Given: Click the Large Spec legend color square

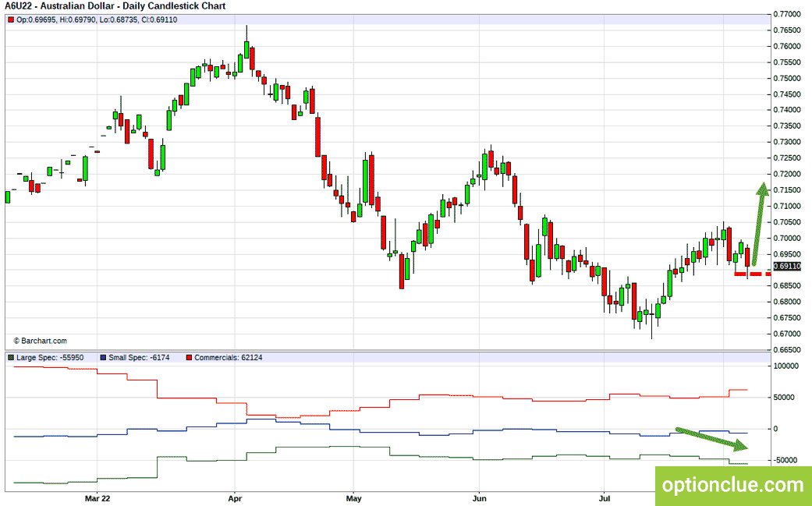Looking at the screenshot, I should [x=11, y=358].
